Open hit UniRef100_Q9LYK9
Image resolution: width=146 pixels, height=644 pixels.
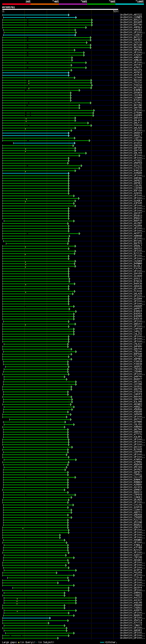click(x=131, y=153)
